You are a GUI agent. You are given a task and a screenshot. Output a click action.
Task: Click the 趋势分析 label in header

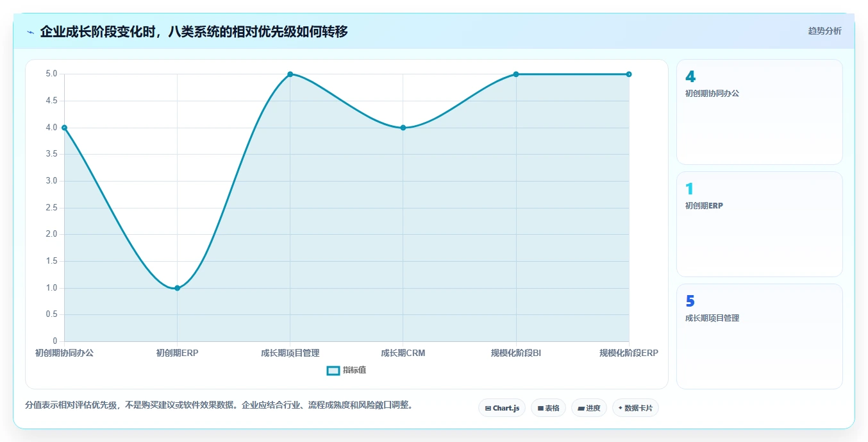824,31
